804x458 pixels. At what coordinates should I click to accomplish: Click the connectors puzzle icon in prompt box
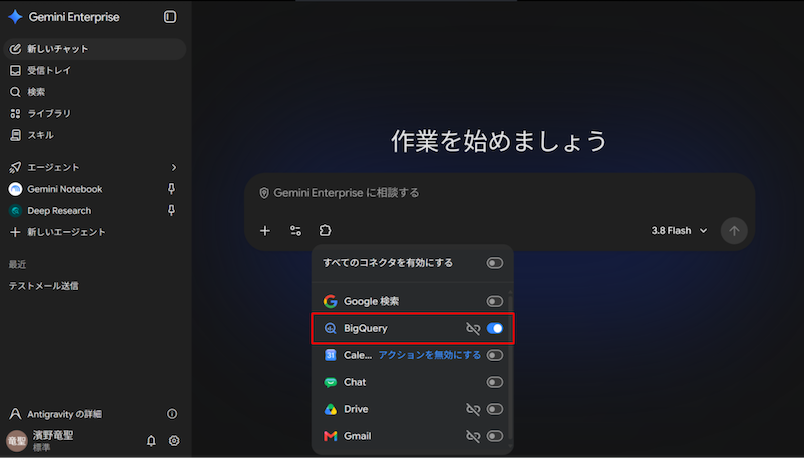(x=326, y=231)
